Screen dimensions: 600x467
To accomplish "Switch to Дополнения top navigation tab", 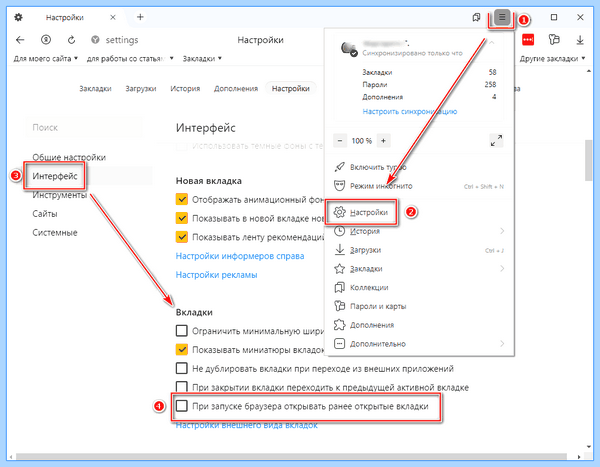I will 236,88.
